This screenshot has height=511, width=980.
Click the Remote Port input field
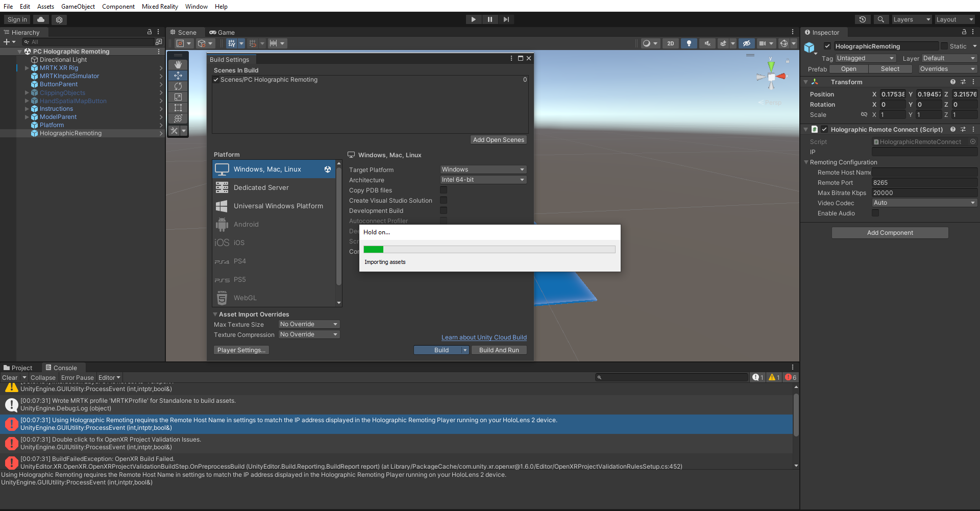click(924, 182)
